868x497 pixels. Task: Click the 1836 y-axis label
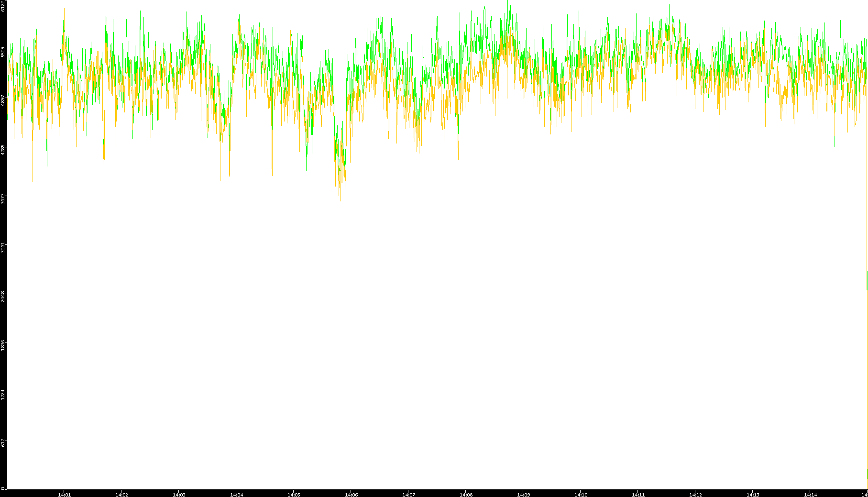point(3,345)
